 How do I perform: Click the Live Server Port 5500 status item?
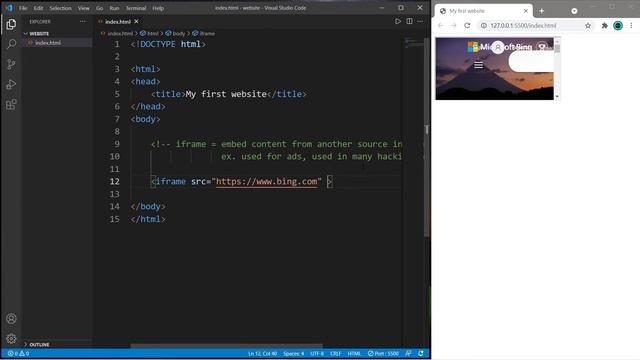(383, 353)
